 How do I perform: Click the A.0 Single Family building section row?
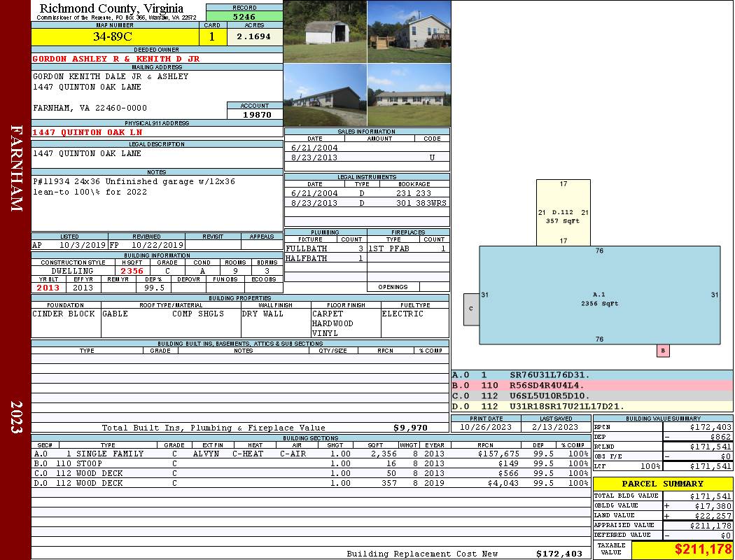(310, 454)
